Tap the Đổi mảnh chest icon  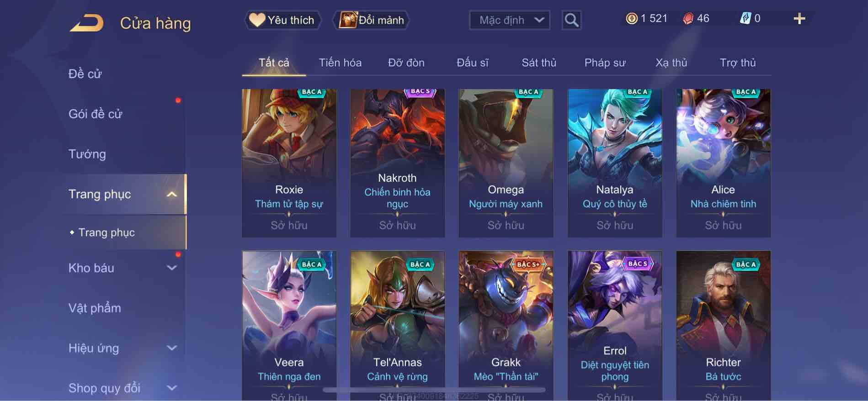[x=347, y=20]
